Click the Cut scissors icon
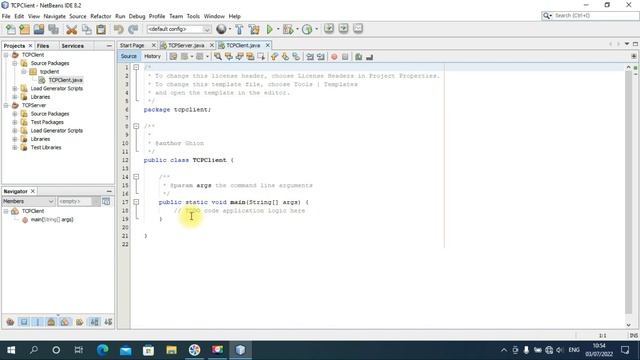640x360 pixels. [x=71, y=29]
